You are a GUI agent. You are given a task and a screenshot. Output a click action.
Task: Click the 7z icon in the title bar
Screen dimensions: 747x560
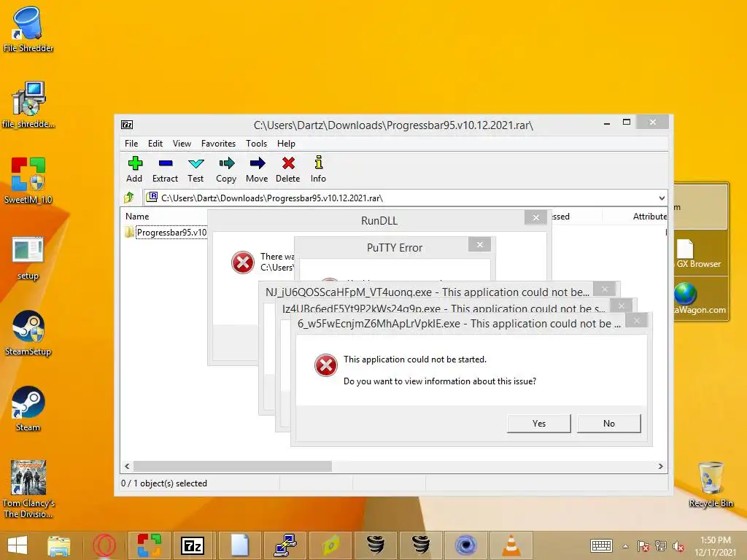pos(127,125)
